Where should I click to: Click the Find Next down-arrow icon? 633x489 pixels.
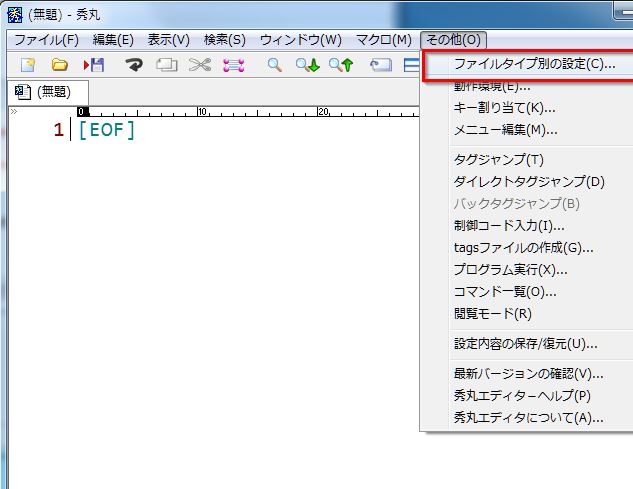[307, 66]
